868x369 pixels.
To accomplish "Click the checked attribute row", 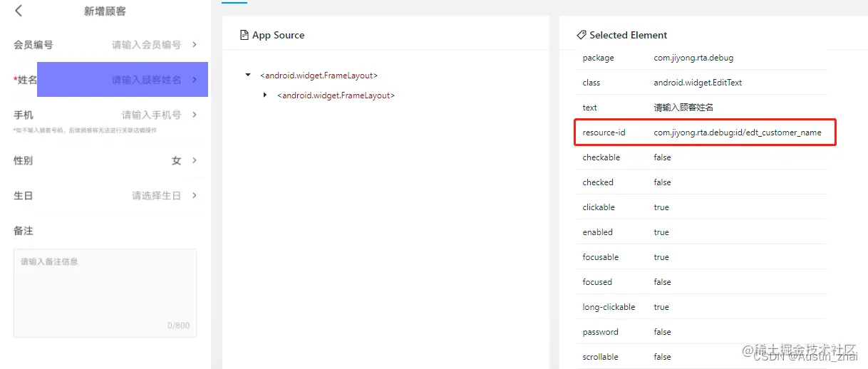I will (701, 182).
